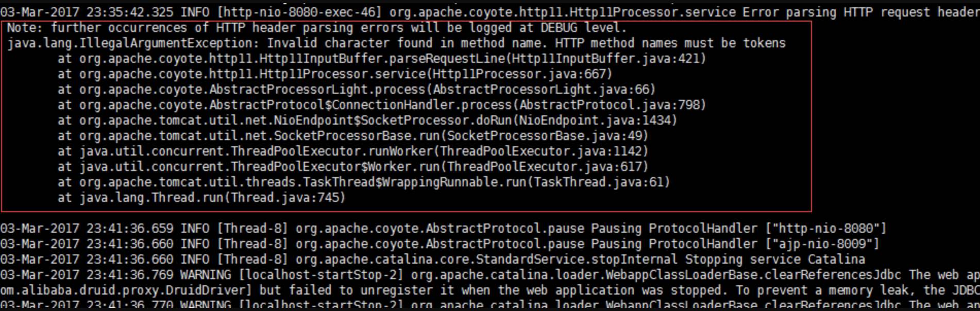Select the NioEndpoint.java:1434 doRun stack frame

(367, 120)
